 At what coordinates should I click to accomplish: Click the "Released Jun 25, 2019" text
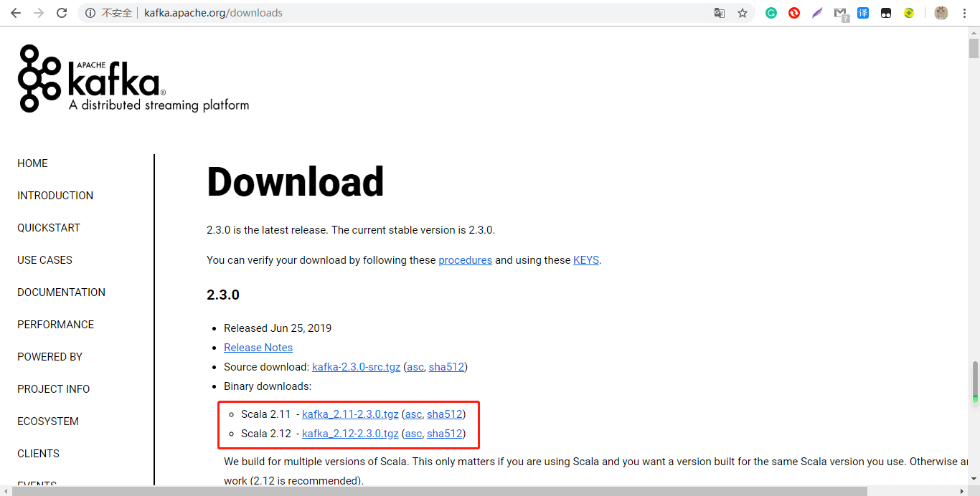[278, 328]
